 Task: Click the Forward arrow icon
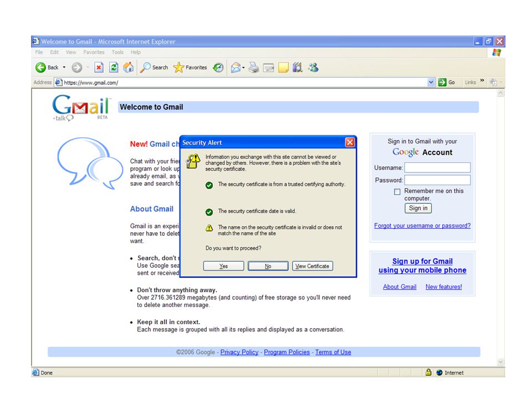pos(77,68)
